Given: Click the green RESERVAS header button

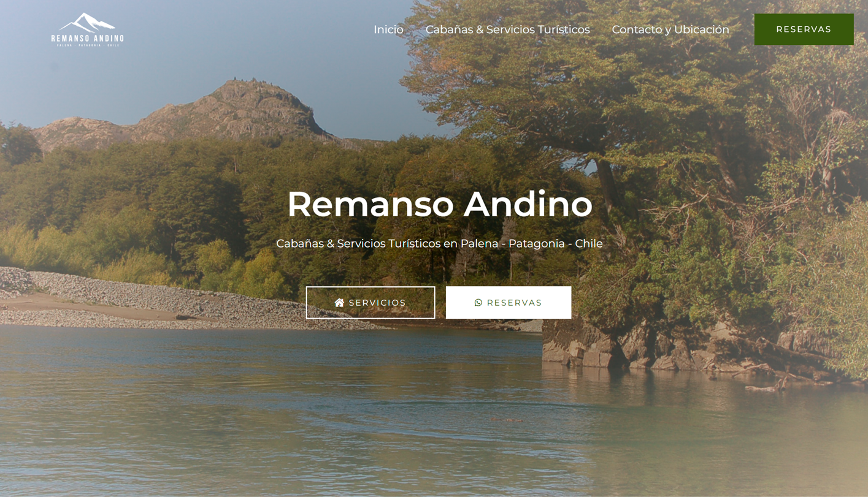Looking at the screenshot, I should 804,29.
